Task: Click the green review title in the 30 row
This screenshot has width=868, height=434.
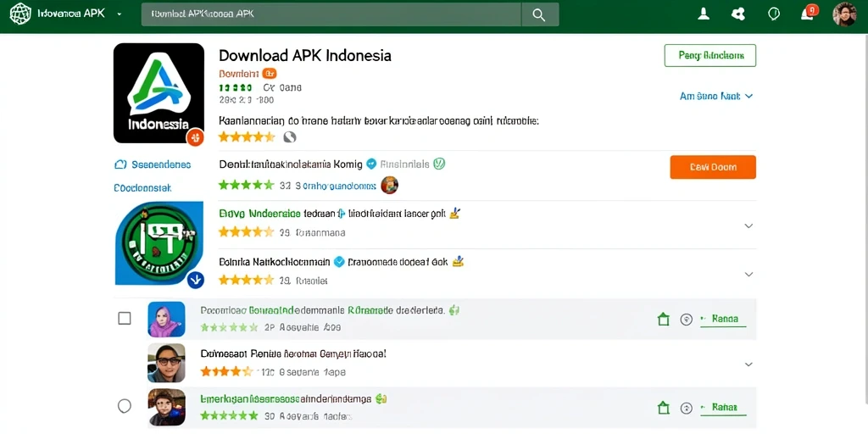Action: (286, 398)
